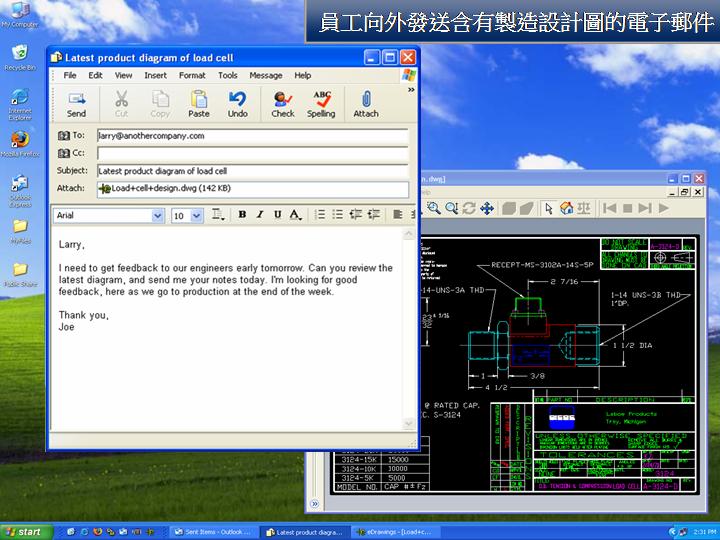
Task: Open address book next to To
Action: [64, 135]
